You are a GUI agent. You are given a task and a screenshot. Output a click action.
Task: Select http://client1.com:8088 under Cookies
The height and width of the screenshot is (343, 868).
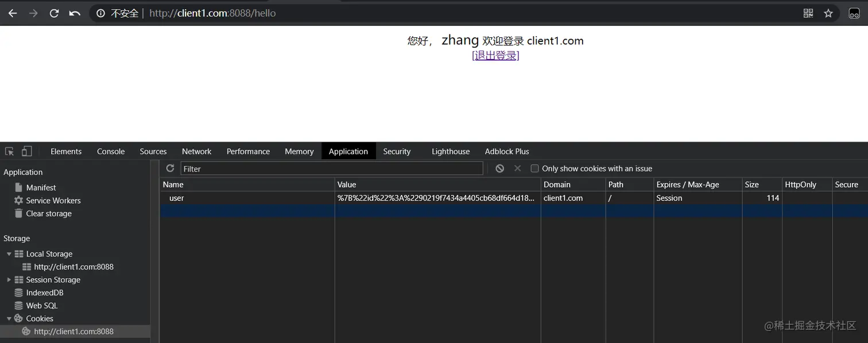click(x=73, y=332)
